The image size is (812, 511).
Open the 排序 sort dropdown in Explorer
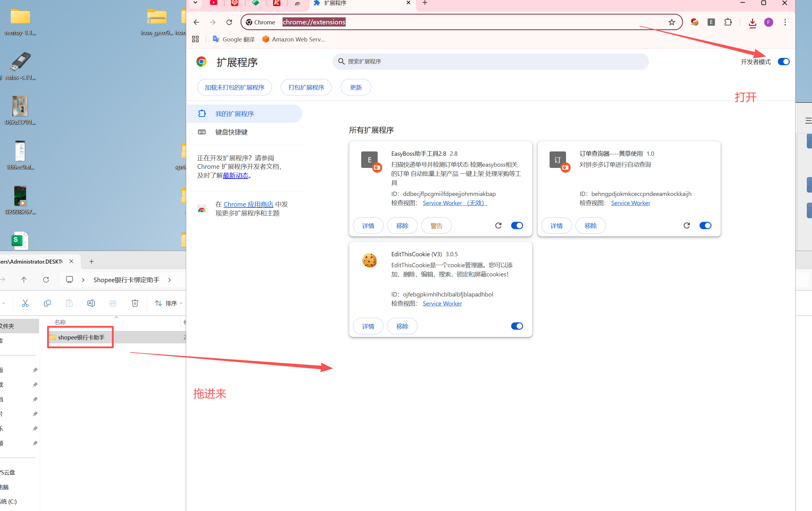point(169,303)
